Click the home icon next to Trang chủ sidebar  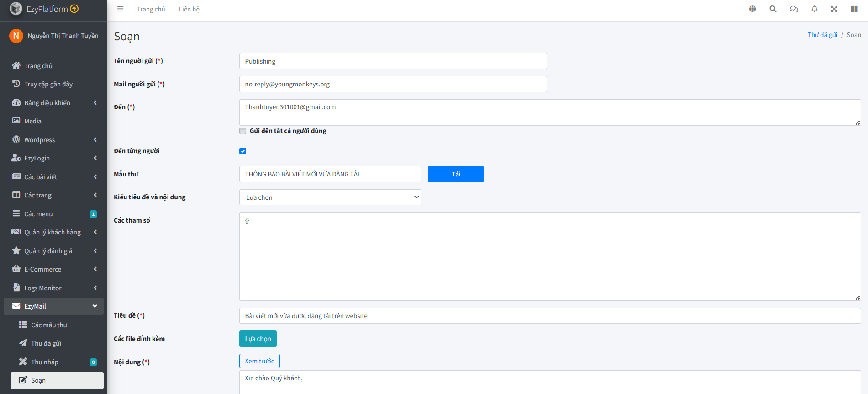click(x=16, y=65)
